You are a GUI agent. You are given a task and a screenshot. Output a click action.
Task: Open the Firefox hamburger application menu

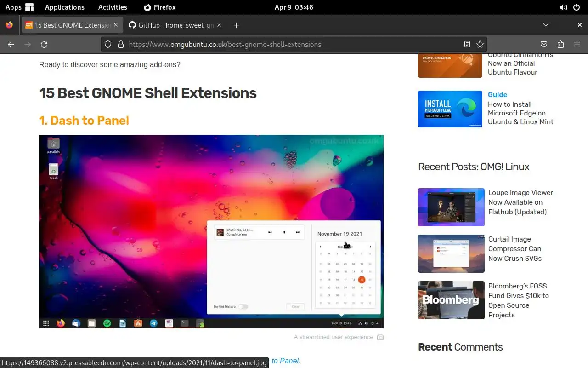click(x=577, y=45)
